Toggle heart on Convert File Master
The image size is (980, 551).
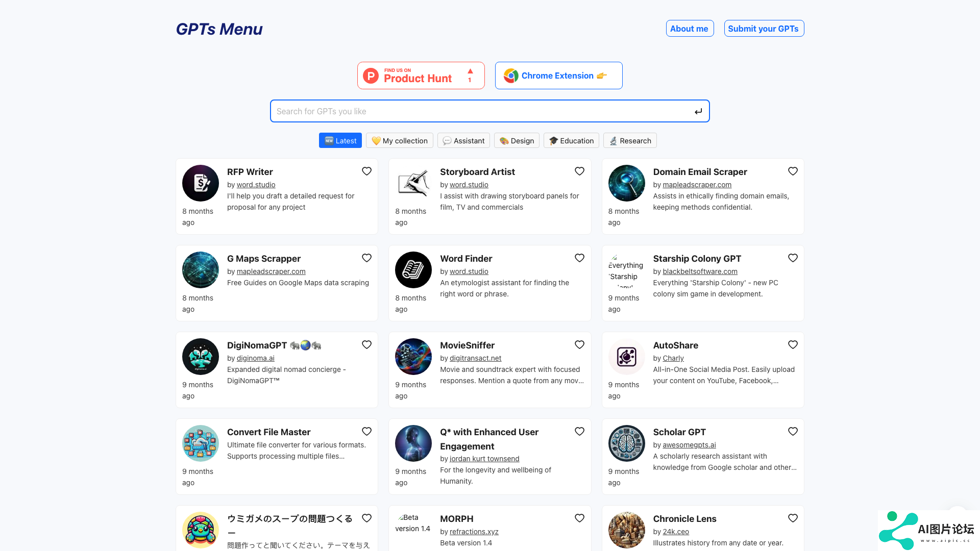(x=366, y=432)
